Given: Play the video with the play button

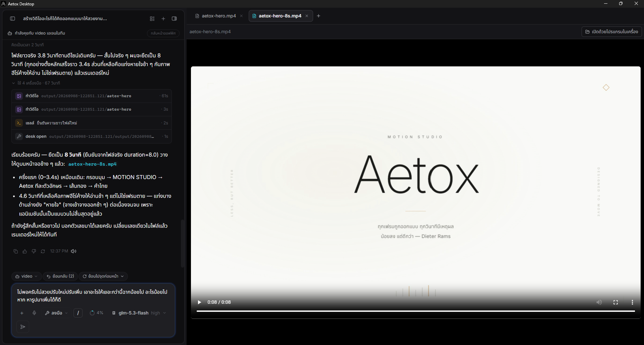Looking at the screenshot, I should pyautogui.click(x=199, y=302).
